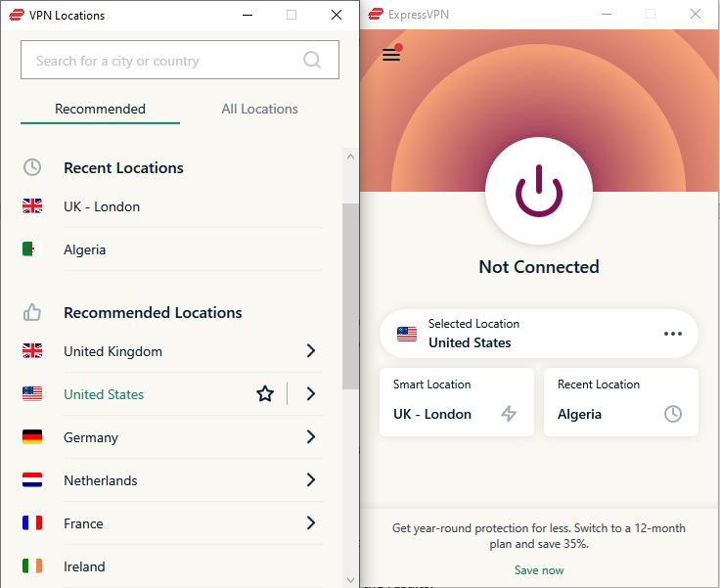
Task: Click scrollbar down arrow in locations list
Action: tap(351, 580)
